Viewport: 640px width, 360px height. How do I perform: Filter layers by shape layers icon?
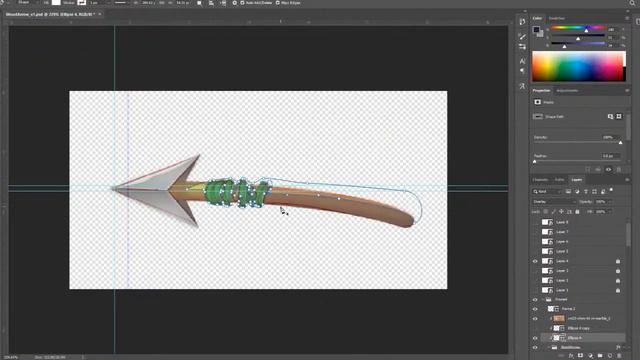[x=594, y=191]
